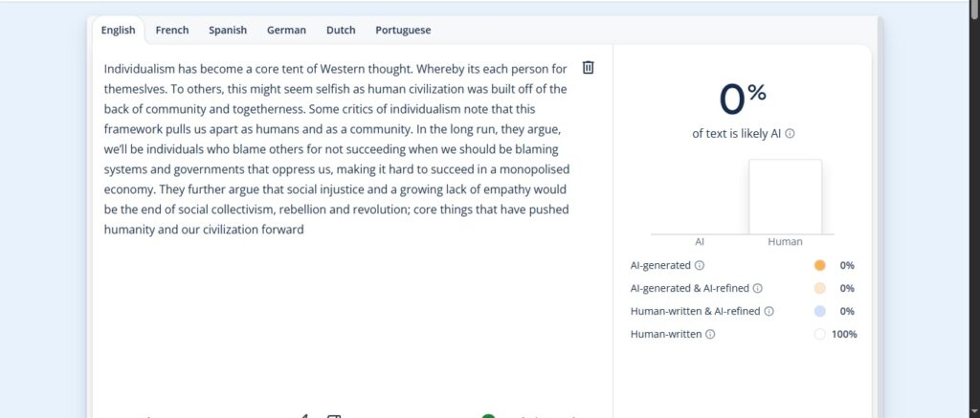Click the peach AI-generated & AI-refined dot
The width and height of the screenshot is (980, 418).
pos(820,288)
